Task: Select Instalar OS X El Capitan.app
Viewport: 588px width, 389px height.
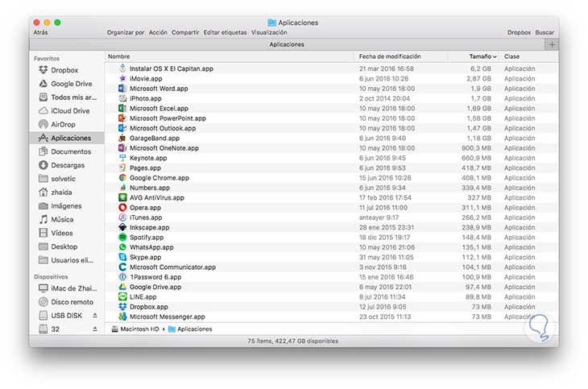Action: [331, 68]
